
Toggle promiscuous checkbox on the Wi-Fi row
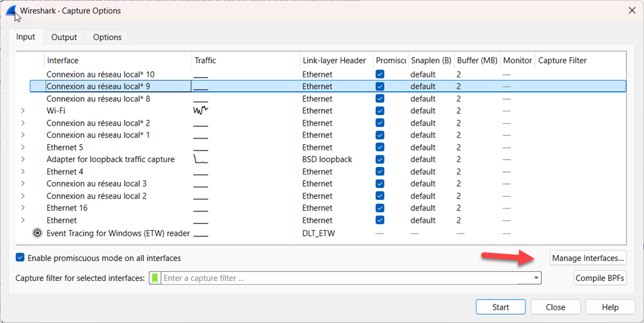pyautogui.click(x=380, y=110)
